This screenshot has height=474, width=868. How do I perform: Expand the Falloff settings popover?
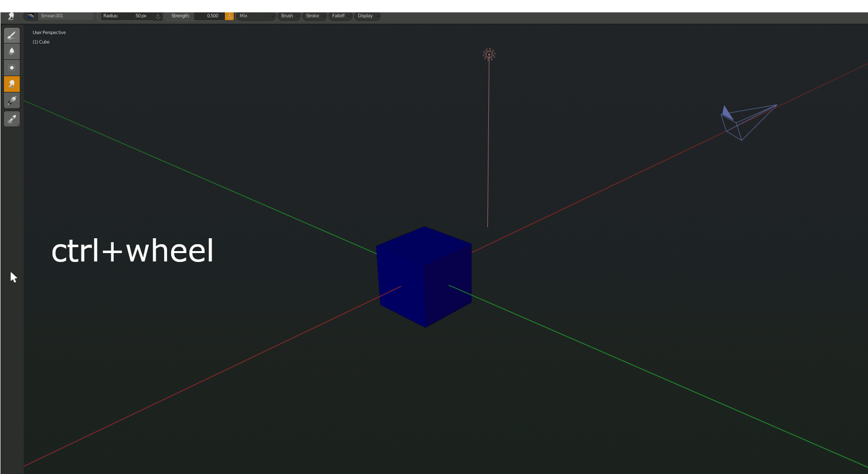341,16
